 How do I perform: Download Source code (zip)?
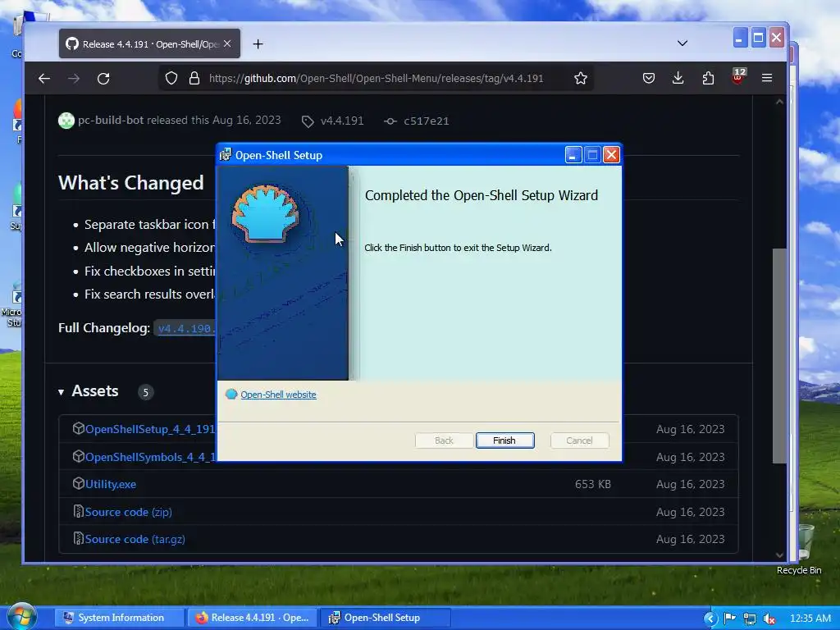point(128,512)
